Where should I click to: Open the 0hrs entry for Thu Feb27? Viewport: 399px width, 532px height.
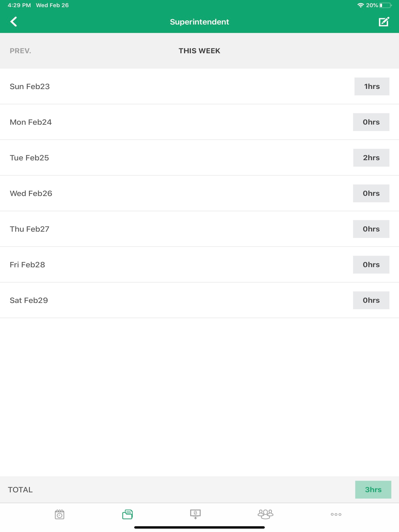(x=371, y=229)
